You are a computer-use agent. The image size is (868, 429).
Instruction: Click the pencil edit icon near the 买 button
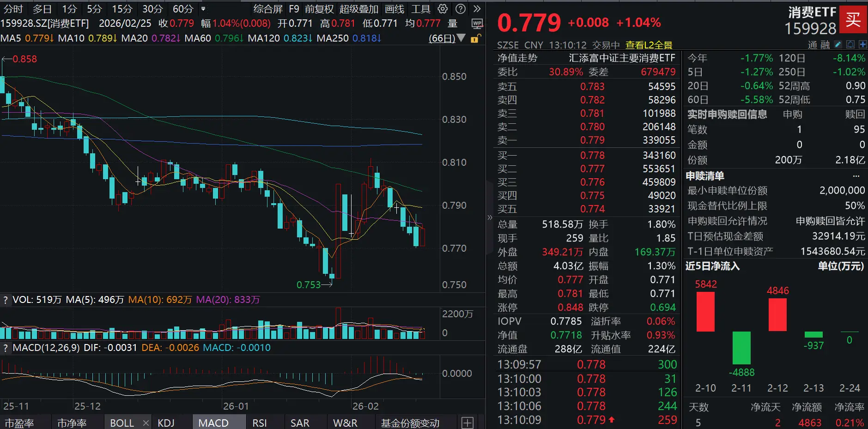pos(838,45)
